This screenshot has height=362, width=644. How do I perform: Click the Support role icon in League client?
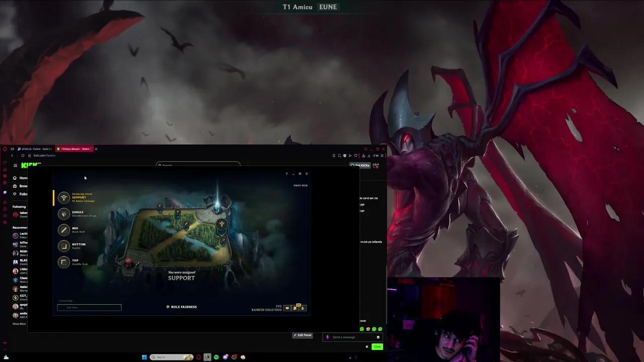click(x=63, y=198)
